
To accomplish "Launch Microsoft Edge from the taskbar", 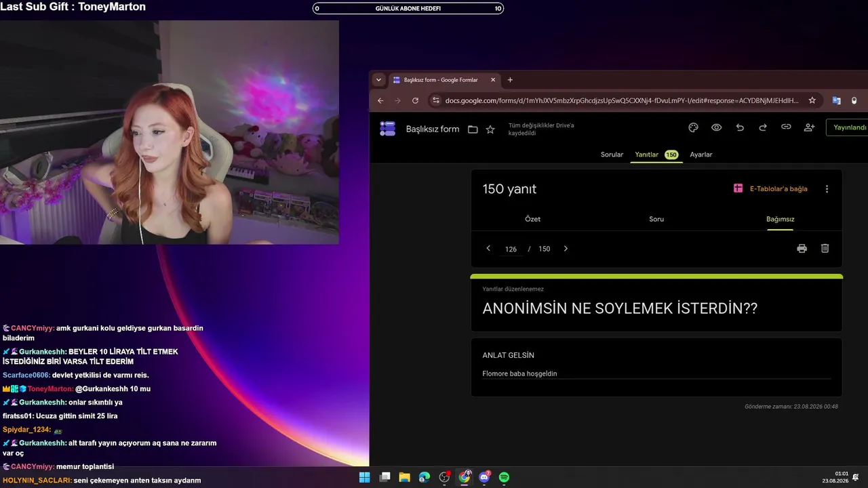I will [425, 477].
